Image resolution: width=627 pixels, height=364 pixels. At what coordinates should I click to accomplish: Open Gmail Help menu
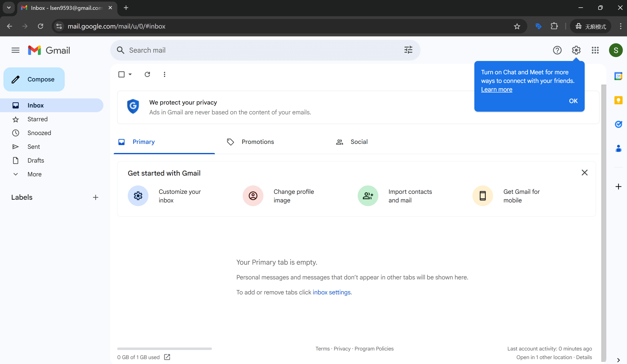point(557,50)
